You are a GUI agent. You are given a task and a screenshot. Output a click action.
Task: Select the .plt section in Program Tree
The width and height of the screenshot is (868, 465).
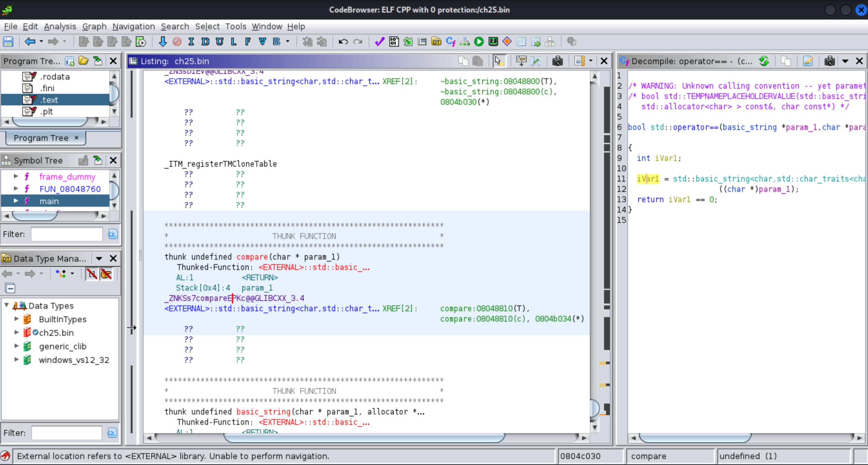[x=46, y=111]
